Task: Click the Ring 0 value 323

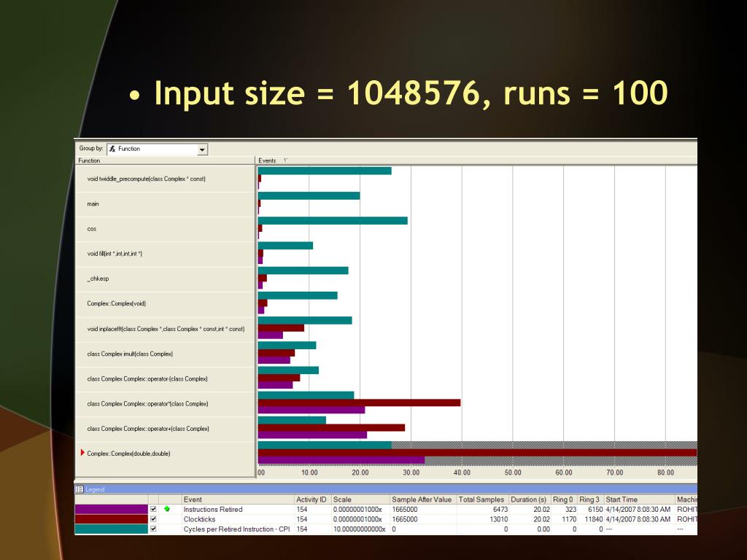Action: (570, 510)
